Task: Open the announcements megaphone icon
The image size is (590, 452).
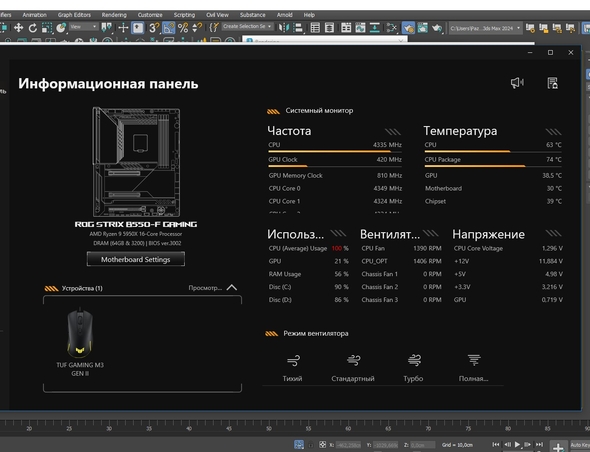Action: [517, 83]
